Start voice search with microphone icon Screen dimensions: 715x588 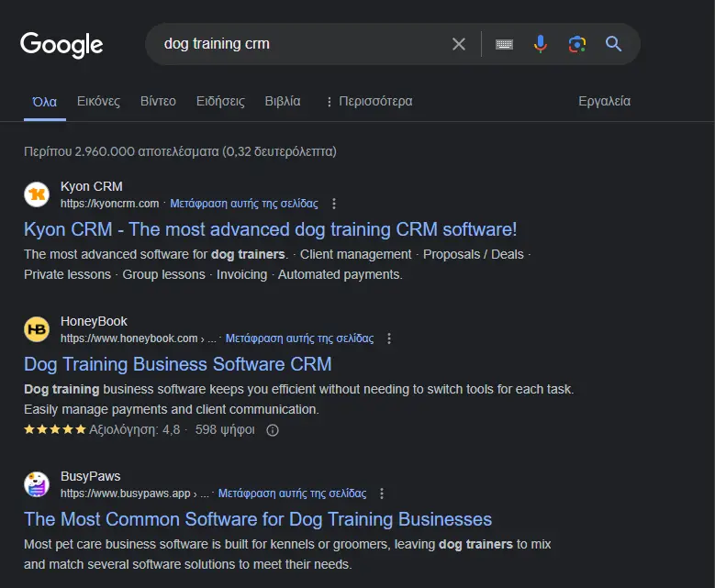point(541,44)
